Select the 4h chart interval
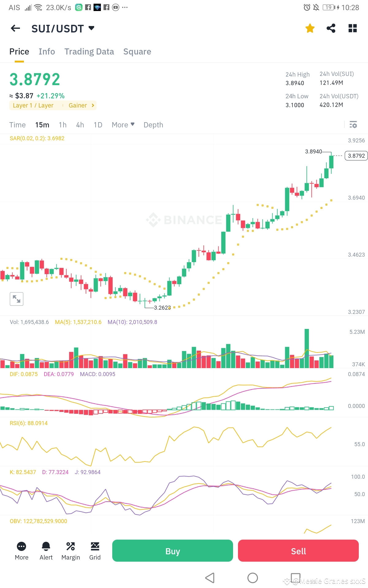Screen dimensions: 368x588 80,125
